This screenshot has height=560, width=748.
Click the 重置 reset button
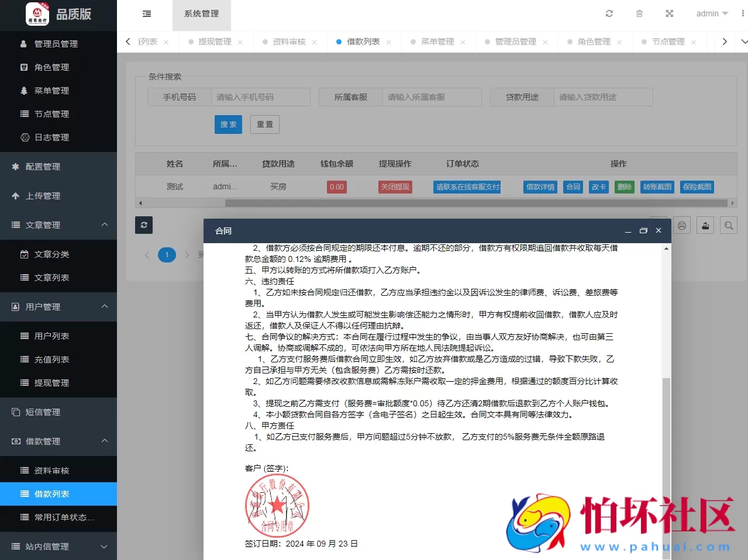pyautogui.click(x=264, y=124)
